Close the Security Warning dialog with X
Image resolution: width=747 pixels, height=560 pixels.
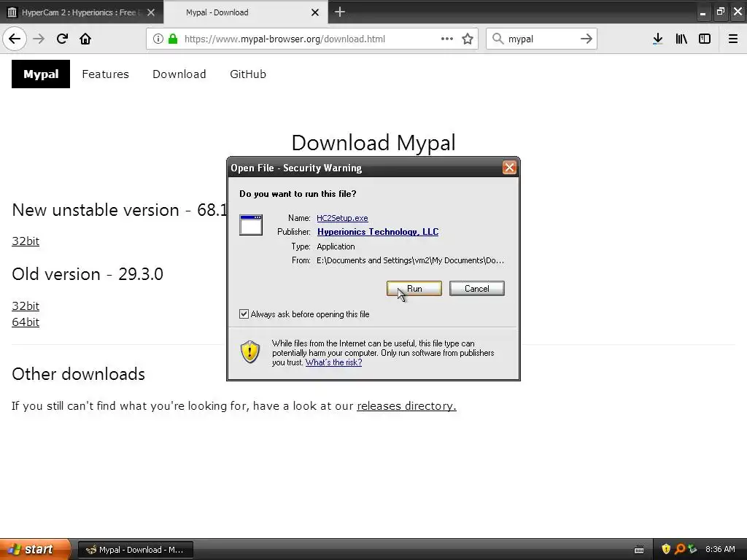pyautogui.click(x=509, y=168)
